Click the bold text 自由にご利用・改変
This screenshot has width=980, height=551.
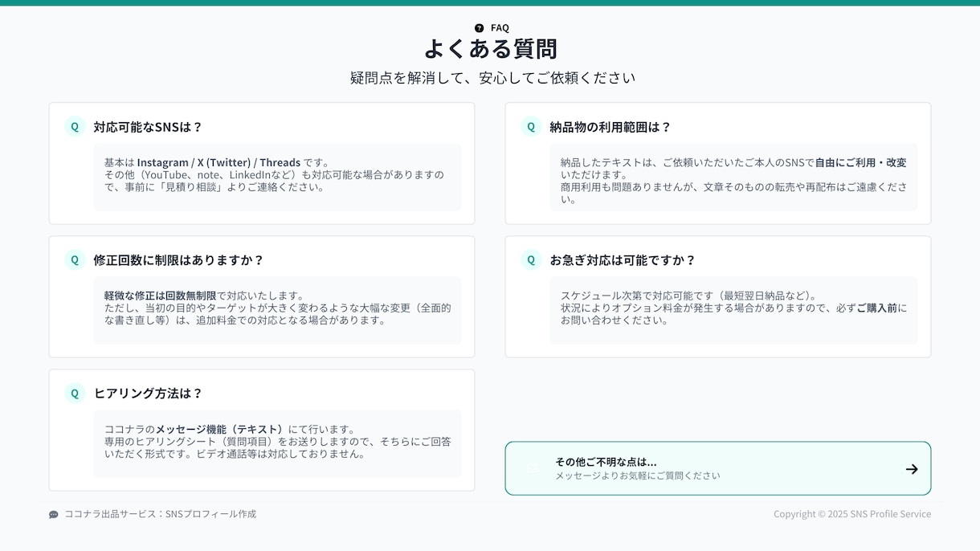(860, 162)
